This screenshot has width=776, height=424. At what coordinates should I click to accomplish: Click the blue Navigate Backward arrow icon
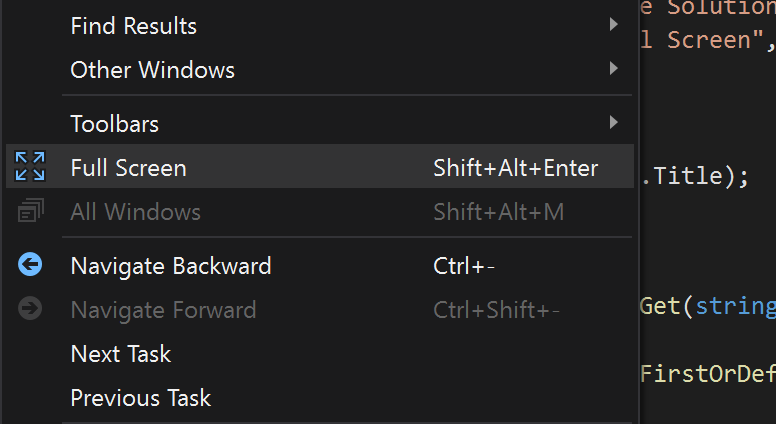(x=30, y=264)
